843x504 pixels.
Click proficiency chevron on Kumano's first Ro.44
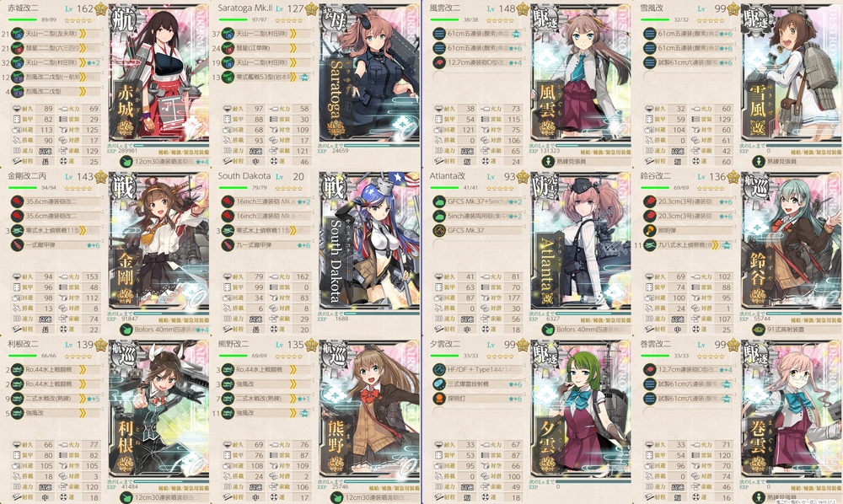tap(293, 370)
